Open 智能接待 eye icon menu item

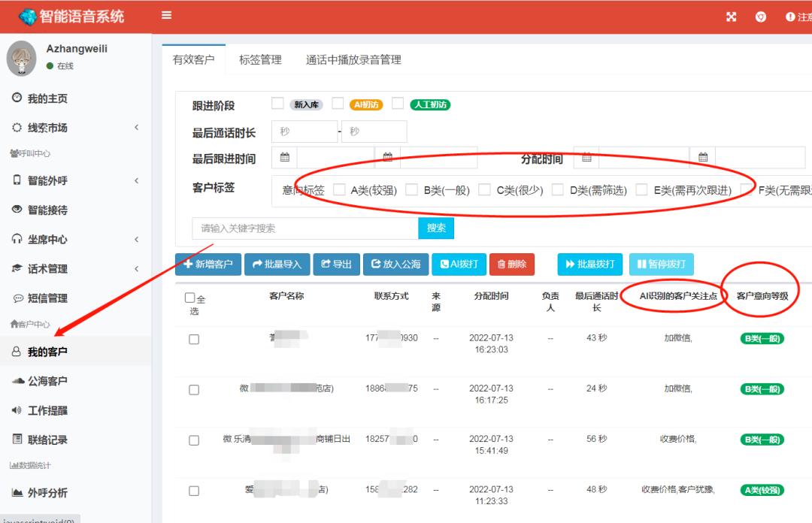click(47, 210)
